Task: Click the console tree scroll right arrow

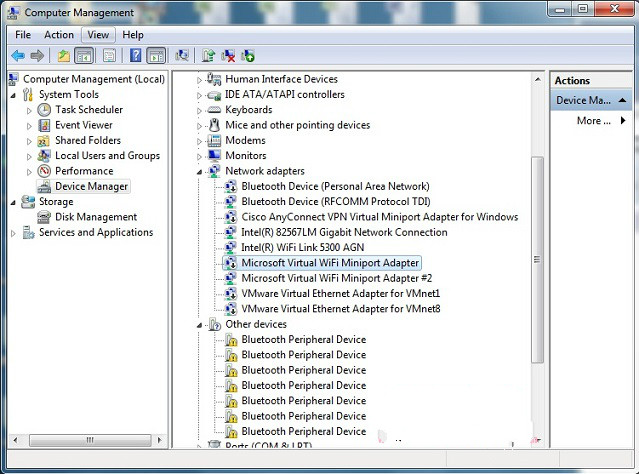Action: (159, 440)
